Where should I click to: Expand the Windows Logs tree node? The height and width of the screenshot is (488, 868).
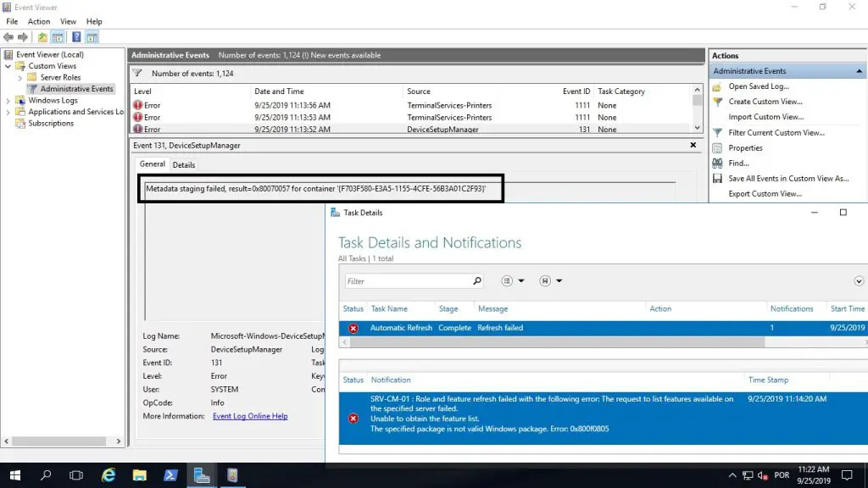tap(8, 99)
